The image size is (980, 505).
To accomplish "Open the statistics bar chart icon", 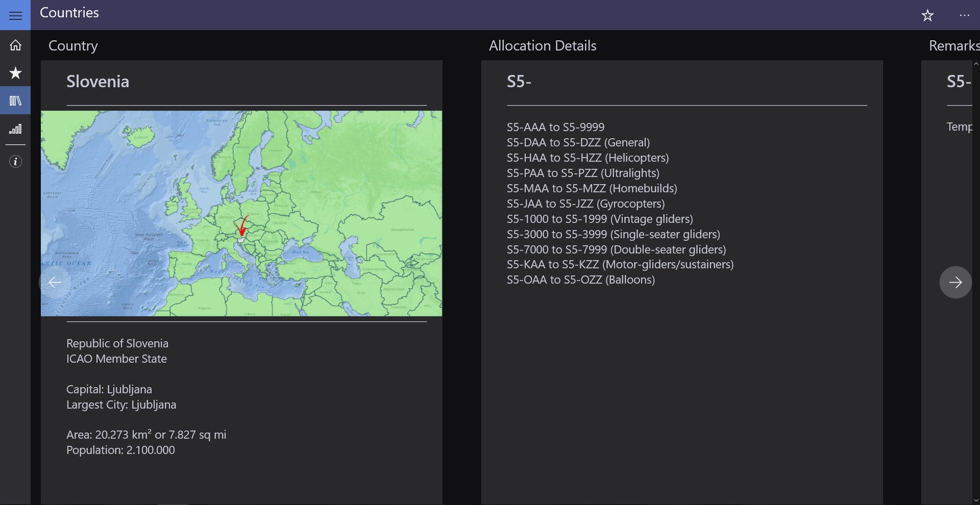I will click(x=15, y=129).
